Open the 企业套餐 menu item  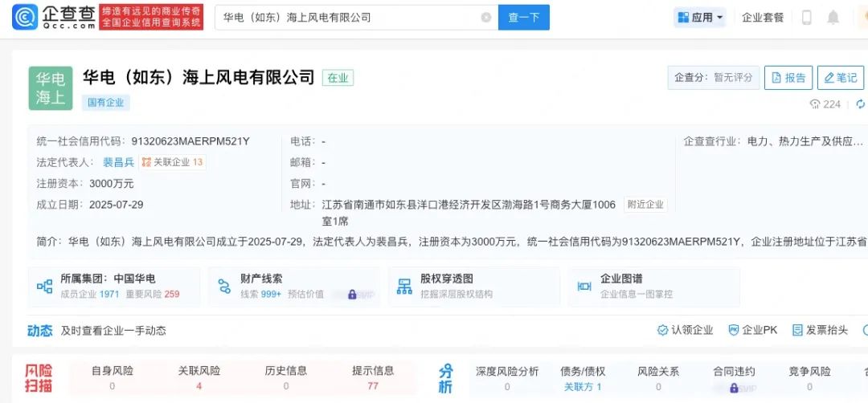tap(762, 18)
